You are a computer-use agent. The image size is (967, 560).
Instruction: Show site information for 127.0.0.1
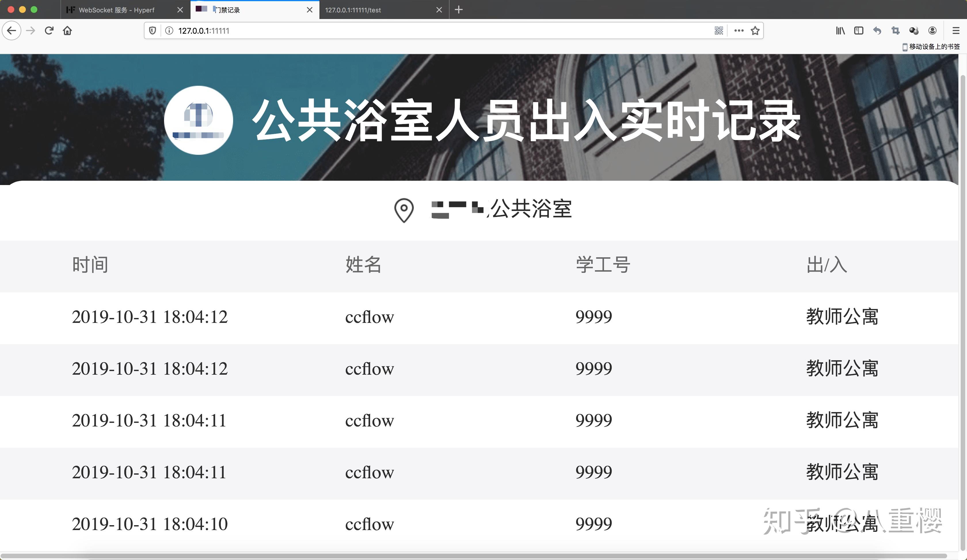point(169,31)
